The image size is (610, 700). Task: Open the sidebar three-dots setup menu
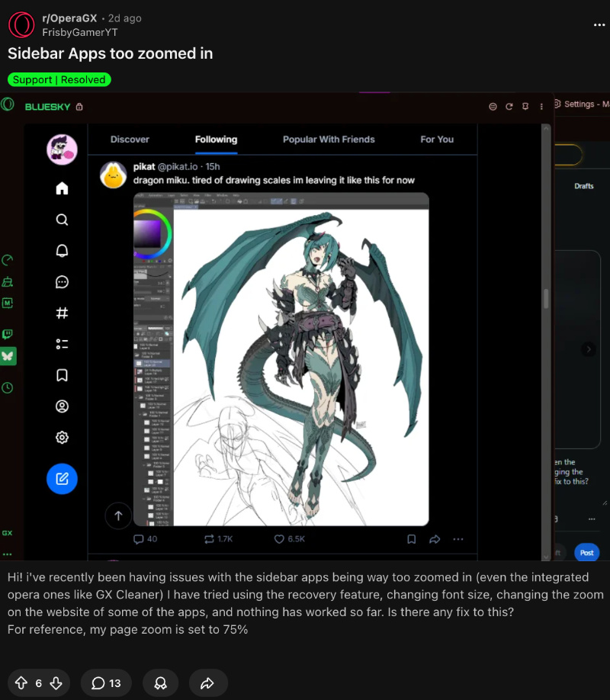pyautogui.click(x=7, y=554)
